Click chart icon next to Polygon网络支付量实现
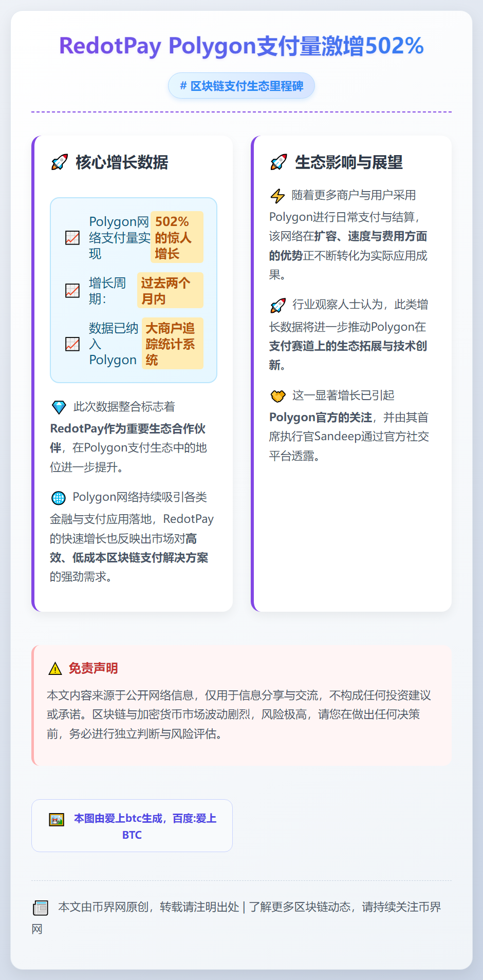This screenshot has height=980, width=483. tap(72, 238)
